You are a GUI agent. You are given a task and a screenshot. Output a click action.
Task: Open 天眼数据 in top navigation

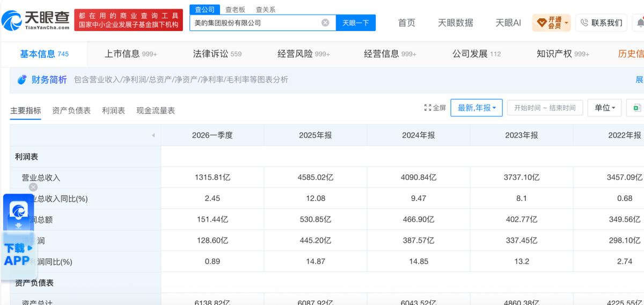tap(456, 23)
